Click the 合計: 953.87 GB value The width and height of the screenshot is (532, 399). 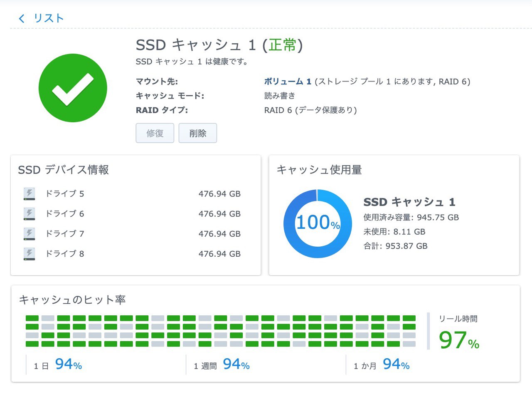[395, 246]
